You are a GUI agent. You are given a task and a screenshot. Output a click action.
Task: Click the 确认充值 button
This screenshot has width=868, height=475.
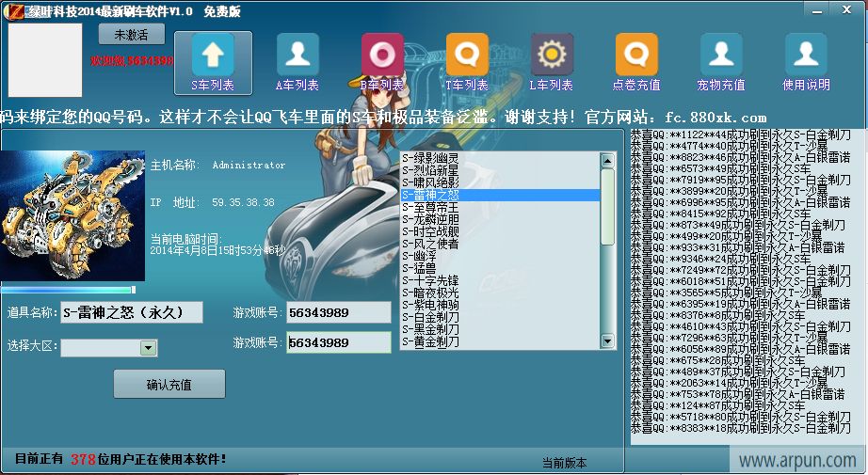click(169, 385)
